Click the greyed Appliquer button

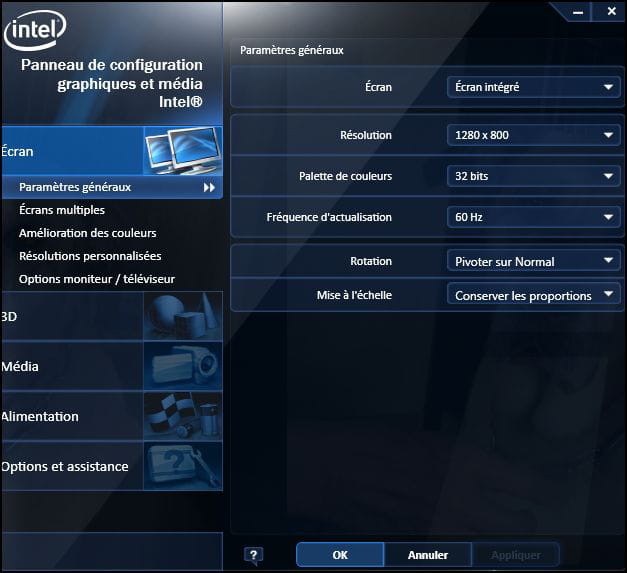(516, 555)
